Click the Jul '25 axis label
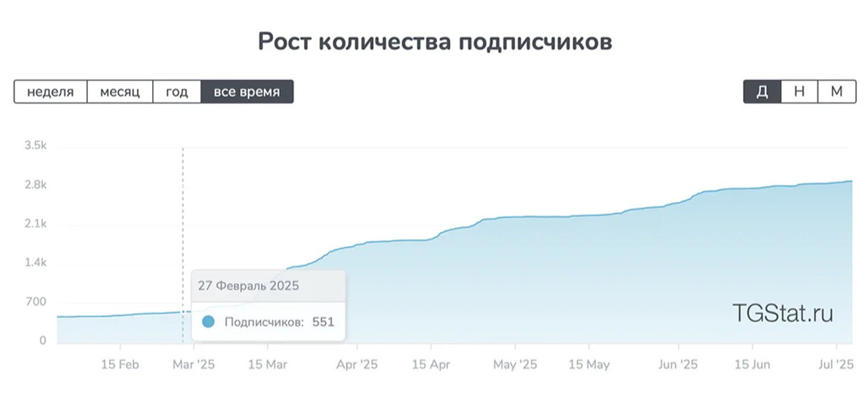The width and height of the screenshot is (868, 393). coord(837,365)
